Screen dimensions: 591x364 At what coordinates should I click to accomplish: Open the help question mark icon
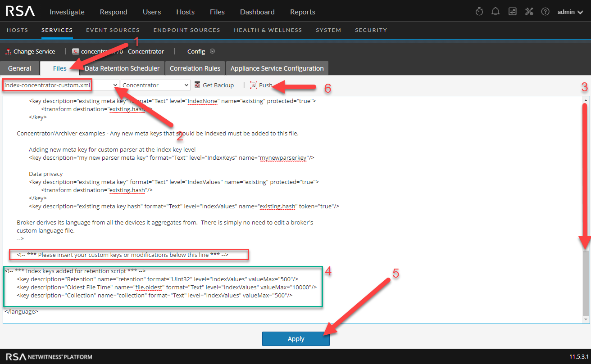point(545,12)
